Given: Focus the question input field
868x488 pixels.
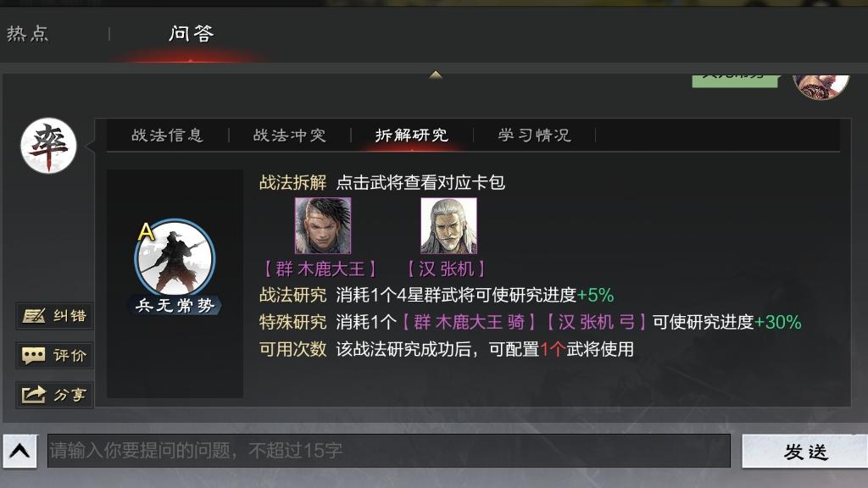Looking at the screenshot, I should tap(388, 451).
